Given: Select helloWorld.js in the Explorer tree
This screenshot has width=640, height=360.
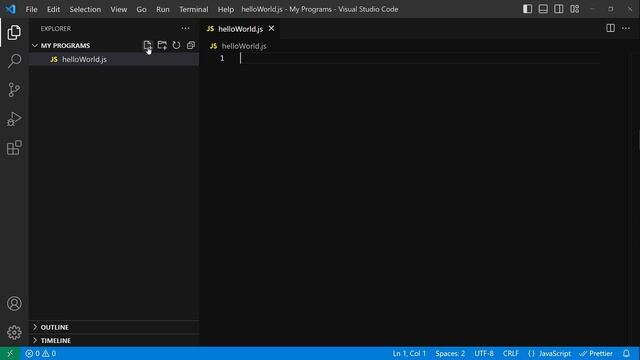Looking at the screenshot, I should [114, 59].
